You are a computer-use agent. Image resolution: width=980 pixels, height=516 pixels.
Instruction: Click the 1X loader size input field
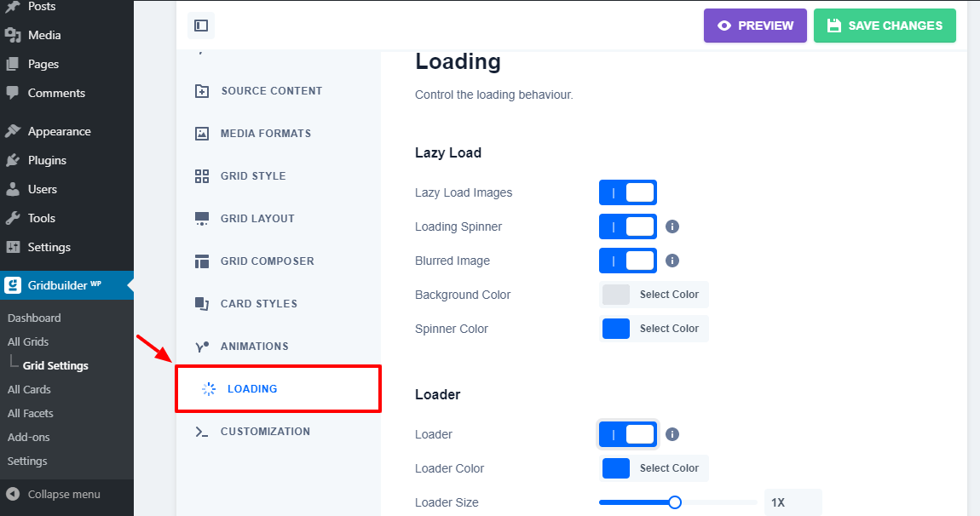click(x=793, y=502)
